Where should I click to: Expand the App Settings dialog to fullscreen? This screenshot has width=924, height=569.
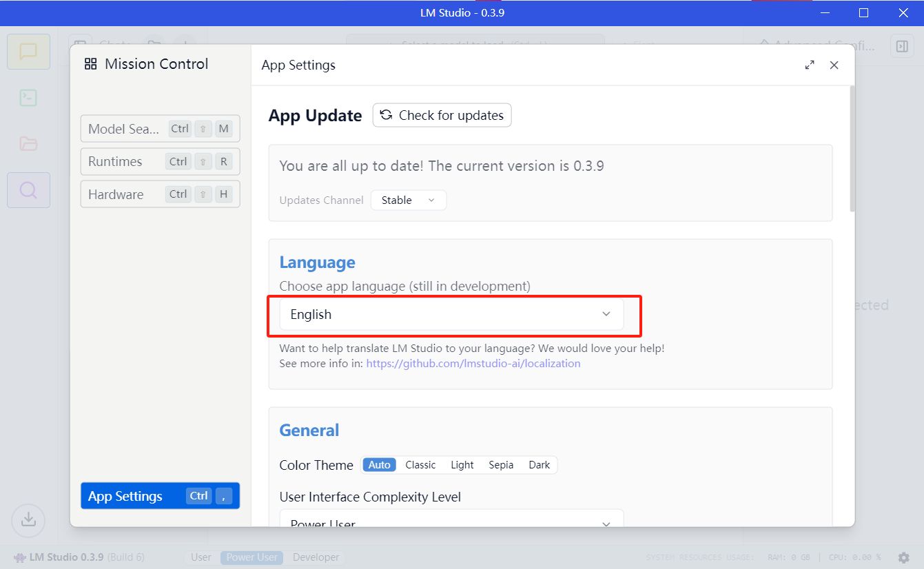click(x=810, y=65)
